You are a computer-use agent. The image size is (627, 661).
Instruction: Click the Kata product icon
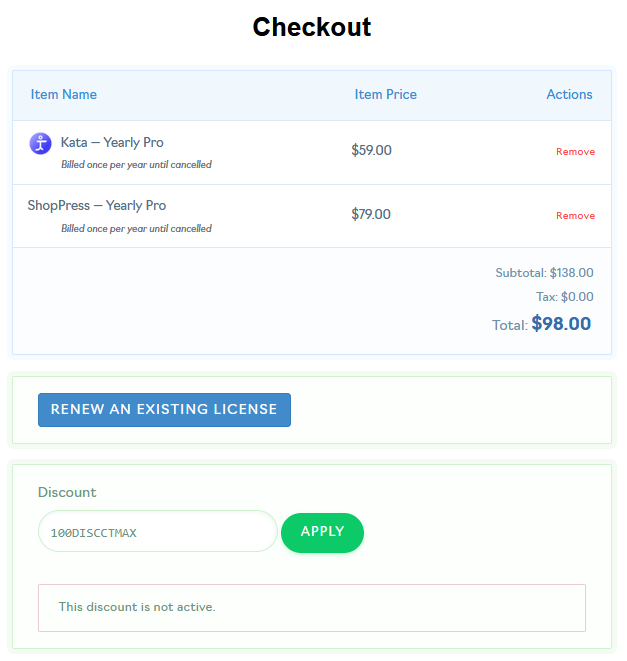point(40,143)
